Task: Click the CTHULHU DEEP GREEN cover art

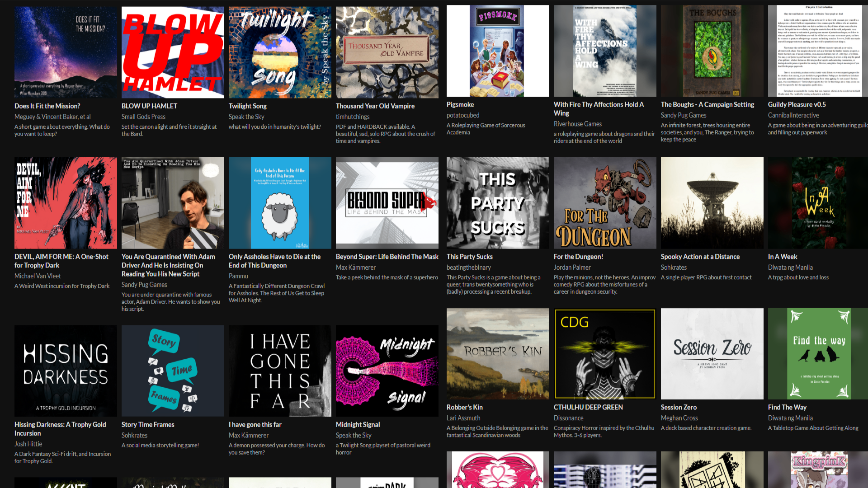Action: 605,354
